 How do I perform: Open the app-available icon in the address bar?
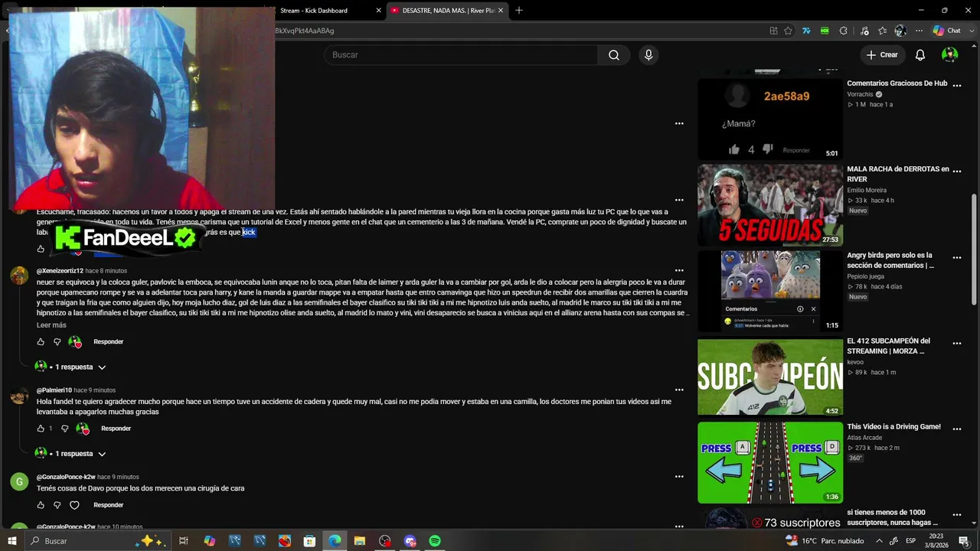pos(773,31)
